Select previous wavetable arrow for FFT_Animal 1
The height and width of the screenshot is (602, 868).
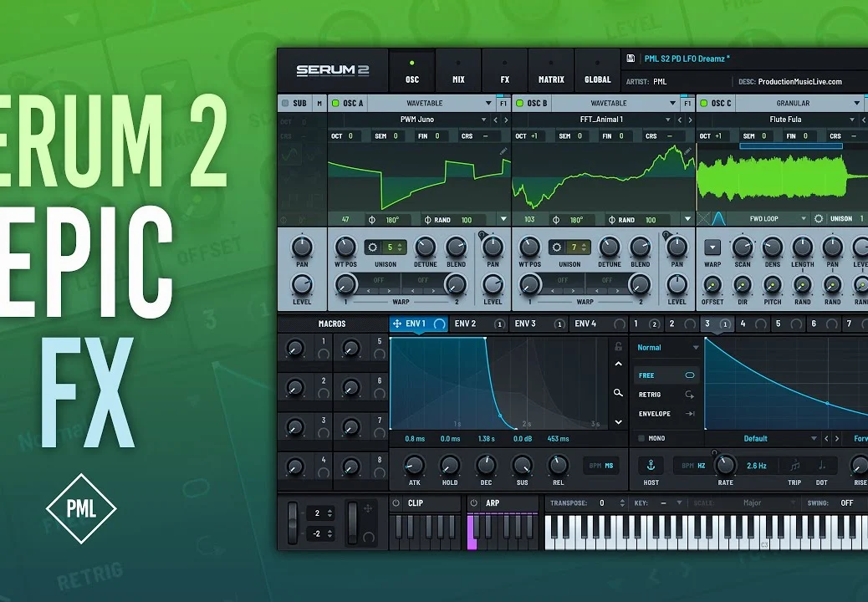[x=680, y=120]
